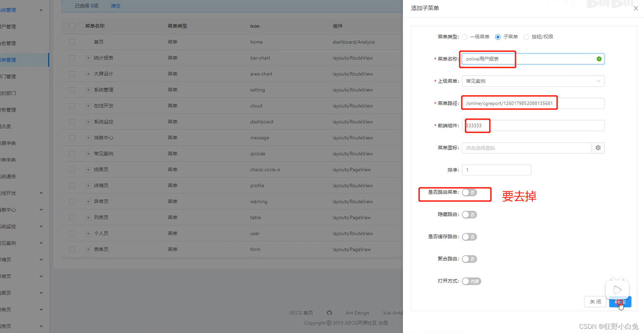Screen dimensions: 644x333
Task: Open the JEECG 首页 footer link
Action: tap(301, 313)
